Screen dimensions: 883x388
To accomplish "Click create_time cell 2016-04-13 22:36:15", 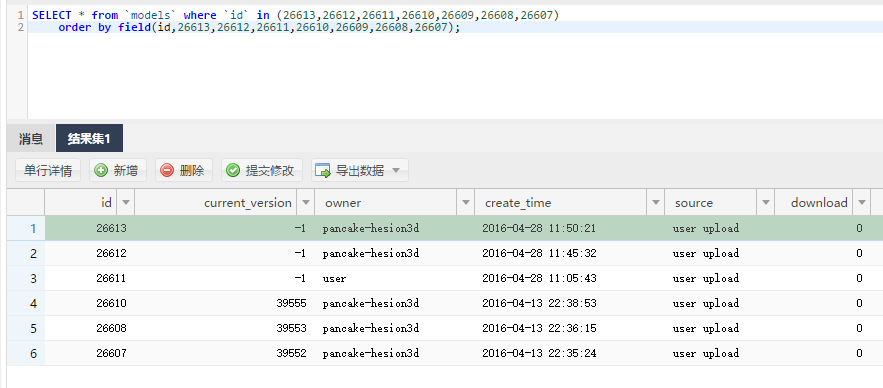I will (x=570, y=328).
